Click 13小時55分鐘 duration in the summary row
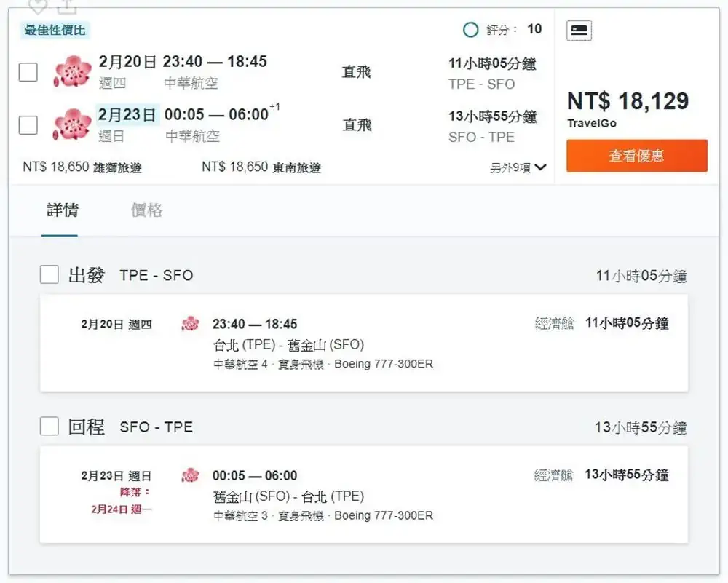The width and height of the screenshot is (728, 583). (x=493, y=116)
